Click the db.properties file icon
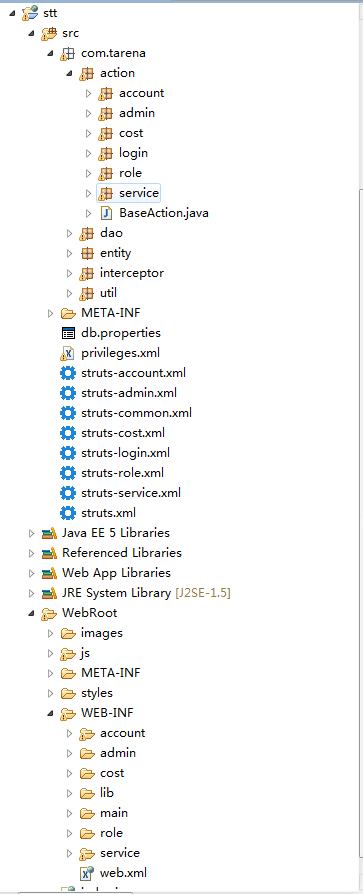The width and height of the screenshot is (363, 894). tap(68, 333)
